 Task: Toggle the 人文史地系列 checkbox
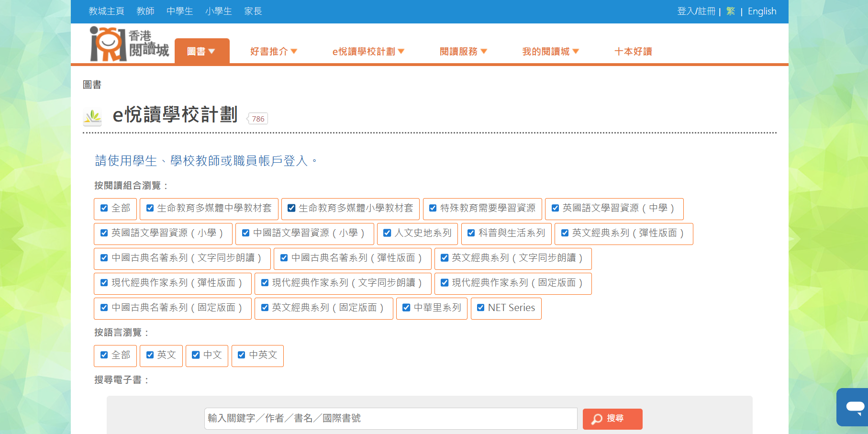click(387, 233)
